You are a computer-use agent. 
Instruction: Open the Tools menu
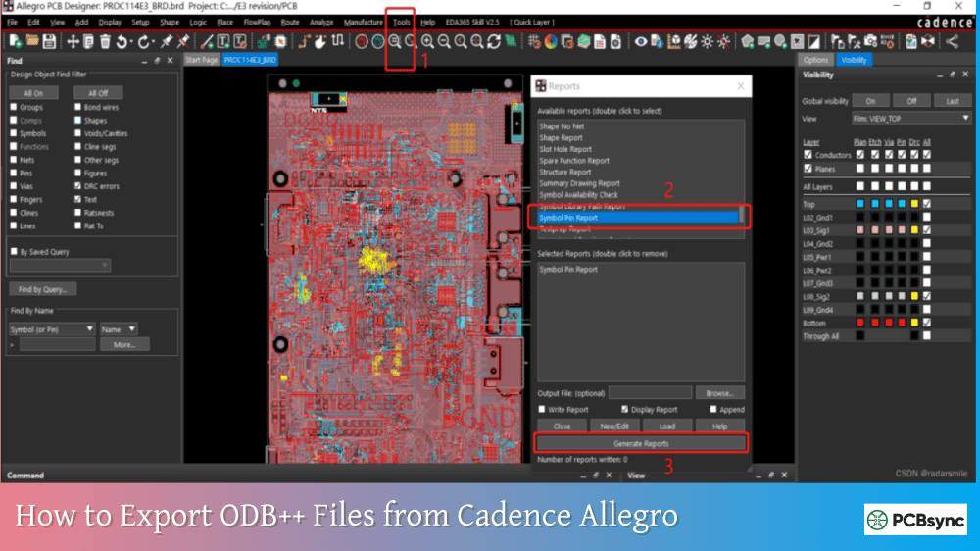[401, 22]
